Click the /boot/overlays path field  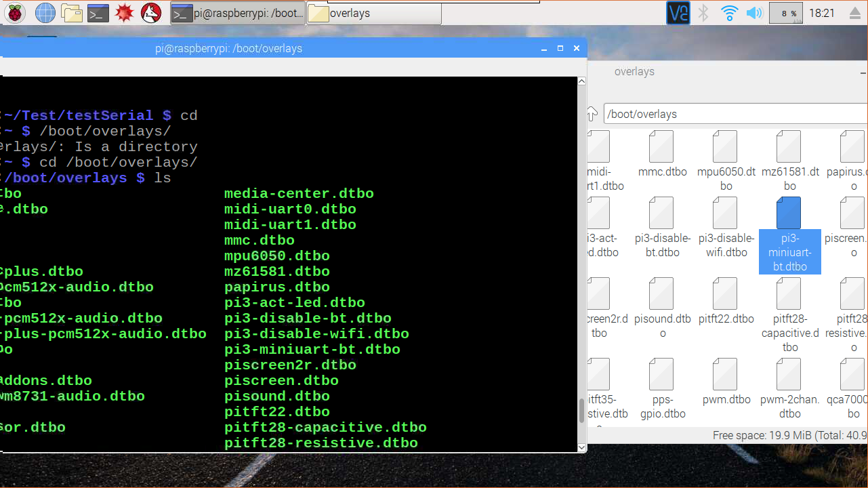tap(735, 114)
